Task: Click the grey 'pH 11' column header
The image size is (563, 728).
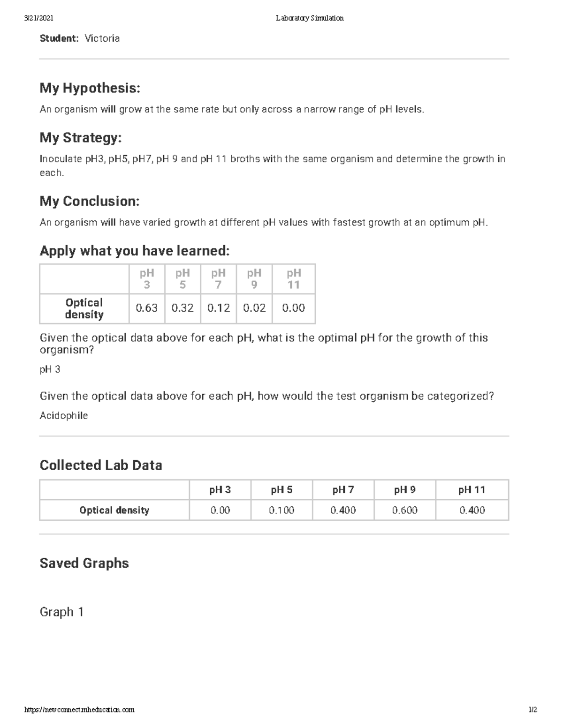Action: 294,279
